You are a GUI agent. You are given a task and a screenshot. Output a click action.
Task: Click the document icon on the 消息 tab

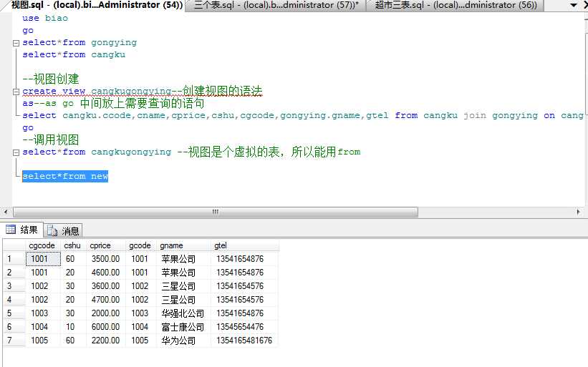click(52, 230)
